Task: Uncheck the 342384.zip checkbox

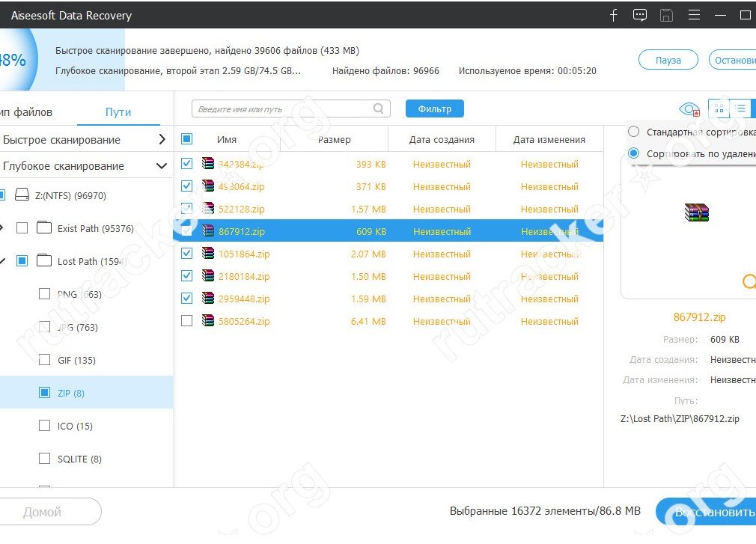Action: point(186,163)
